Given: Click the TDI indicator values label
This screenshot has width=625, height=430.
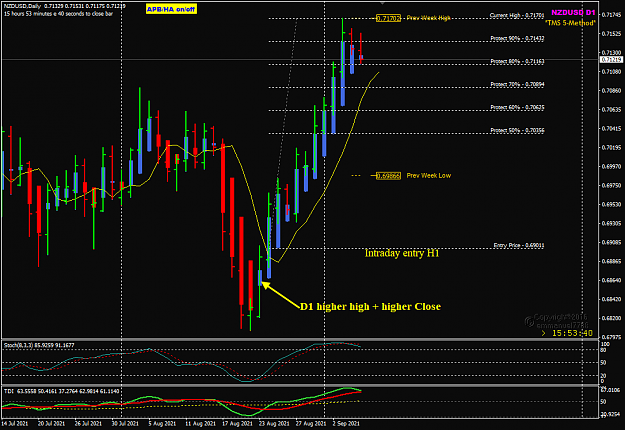Looking at the screenshot, I should (61, 391).
